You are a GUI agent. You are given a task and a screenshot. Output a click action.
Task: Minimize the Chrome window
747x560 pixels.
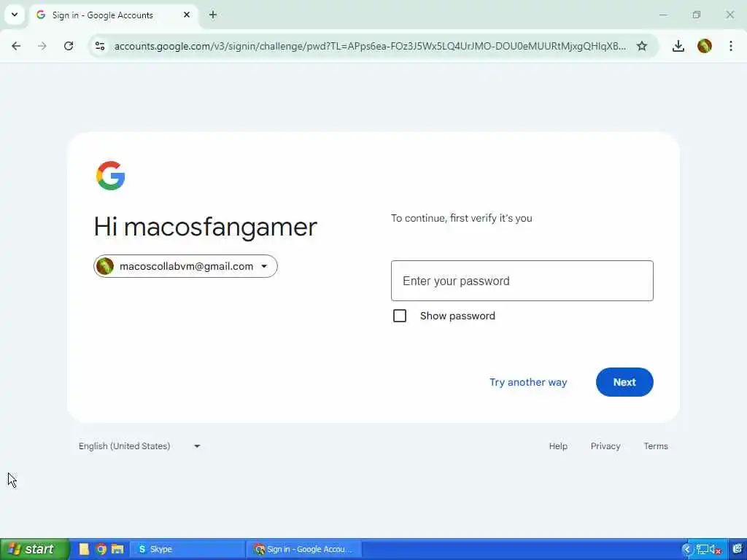(x=663, y=15)
